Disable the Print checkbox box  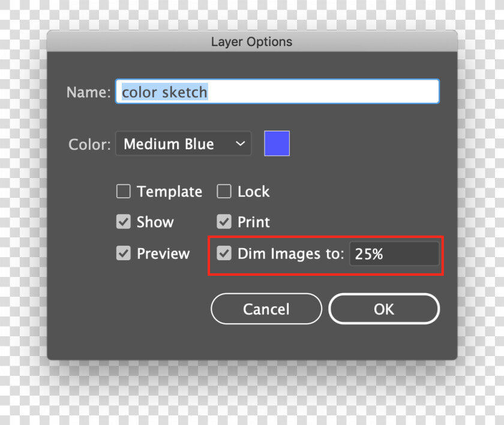224,222
